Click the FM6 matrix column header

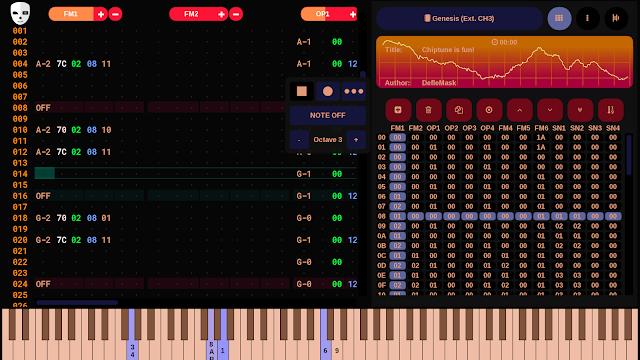coord(541,128)
